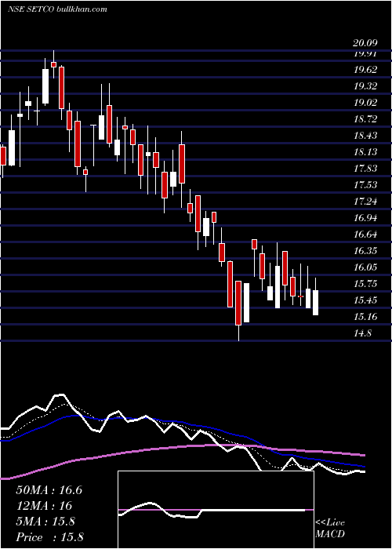Click the 14.8 price axis label

(x=362, y=333)
